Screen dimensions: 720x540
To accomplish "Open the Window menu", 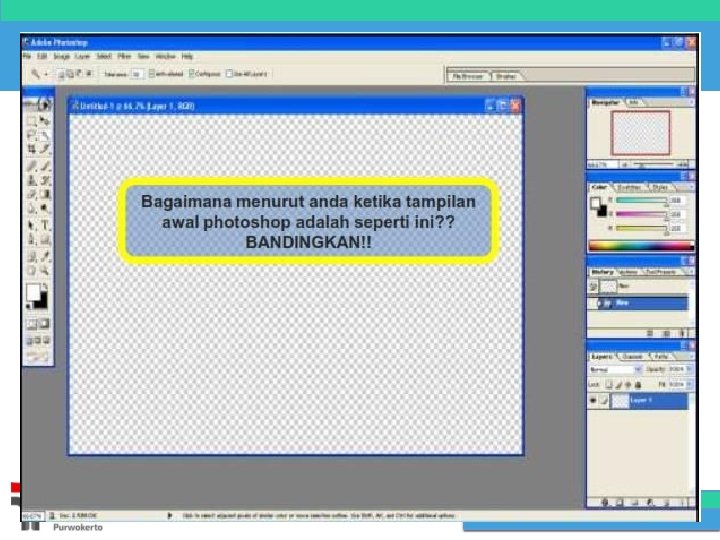I will pyautogui.click(x=165, y=56).
